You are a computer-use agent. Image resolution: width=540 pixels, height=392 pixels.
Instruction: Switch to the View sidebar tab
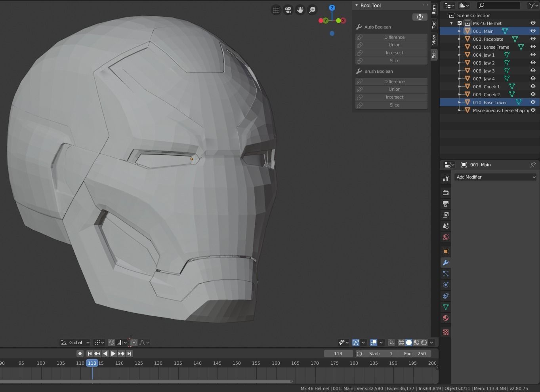(x=434, y=39)
